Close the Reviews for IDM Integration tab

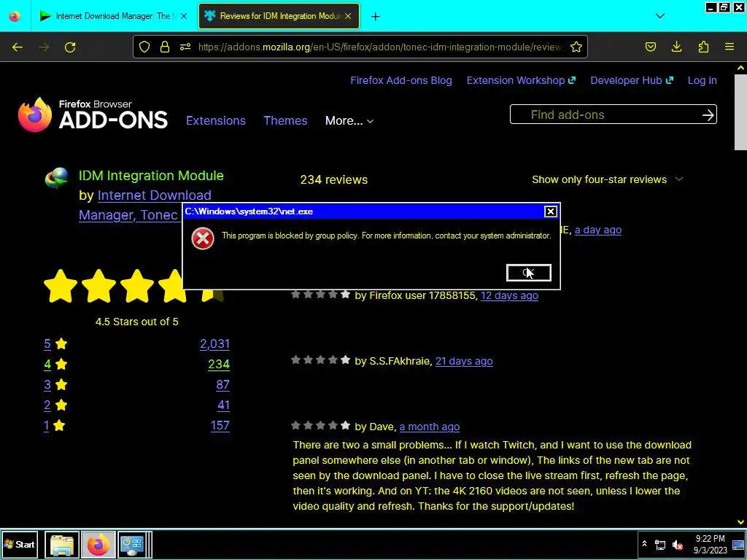[348, 16]
